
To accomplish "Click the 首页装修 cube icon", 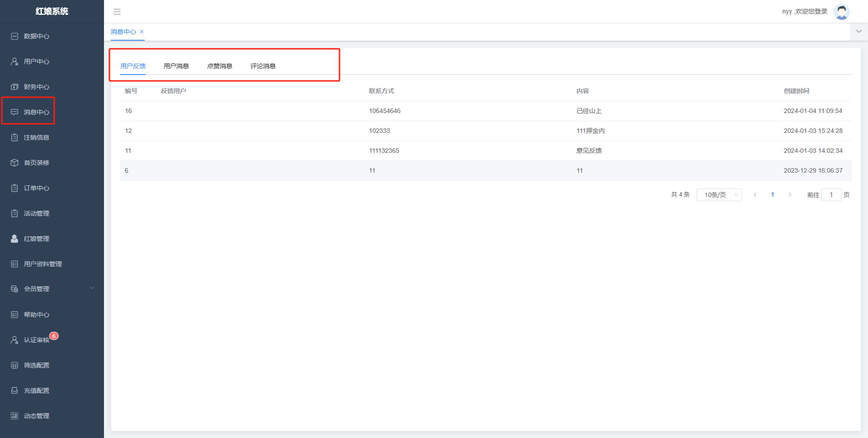I will tap(14, 163).
